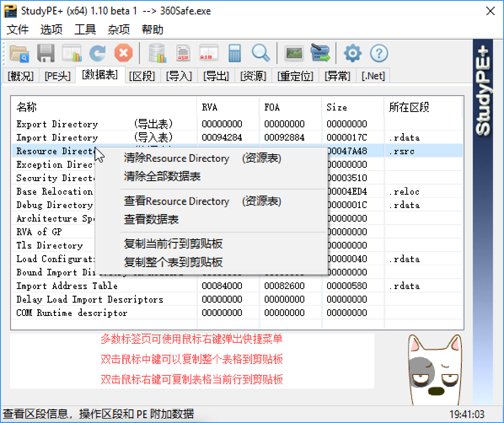Select the Import Address Table row
The width and height of the screenshot is (504, 423).
coord(237,286)
